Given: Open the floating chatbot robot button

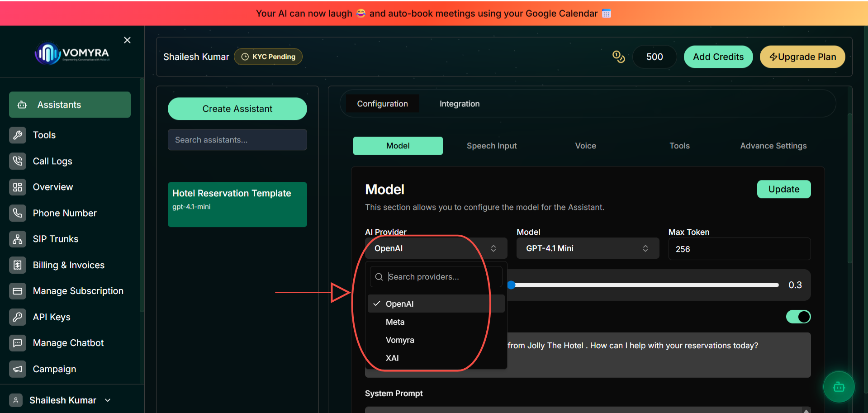Looking at the screenshot, I should [839, 387].
